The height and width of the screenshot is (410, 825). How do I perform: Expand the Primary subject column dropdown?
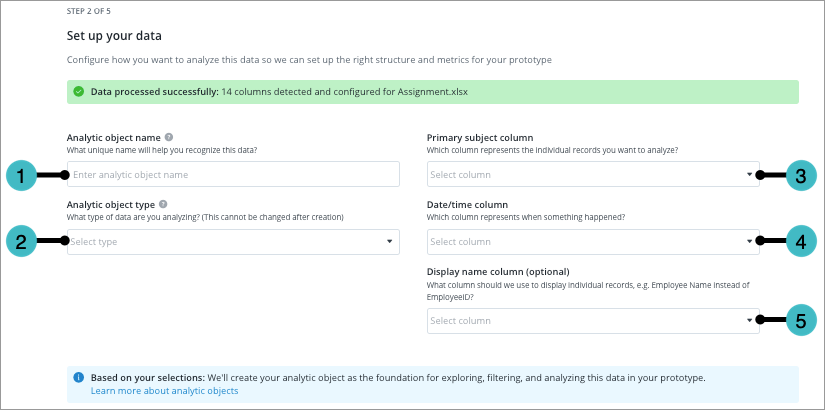point(592,175)
